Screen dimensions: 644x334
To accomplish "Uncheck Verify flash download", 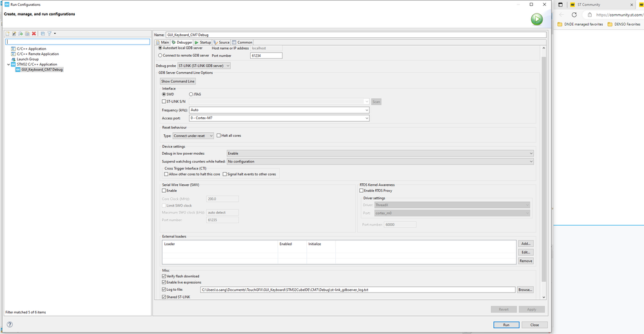I will click(164, 276).
